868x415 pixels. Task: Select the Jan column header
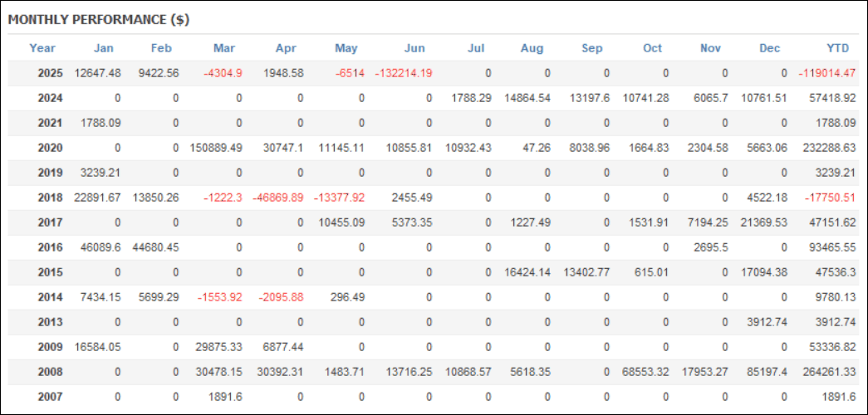click(x=104, y=48)
